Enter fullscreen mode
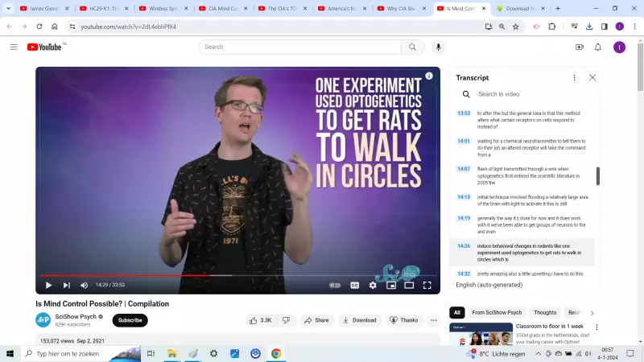 click(427, 286)
